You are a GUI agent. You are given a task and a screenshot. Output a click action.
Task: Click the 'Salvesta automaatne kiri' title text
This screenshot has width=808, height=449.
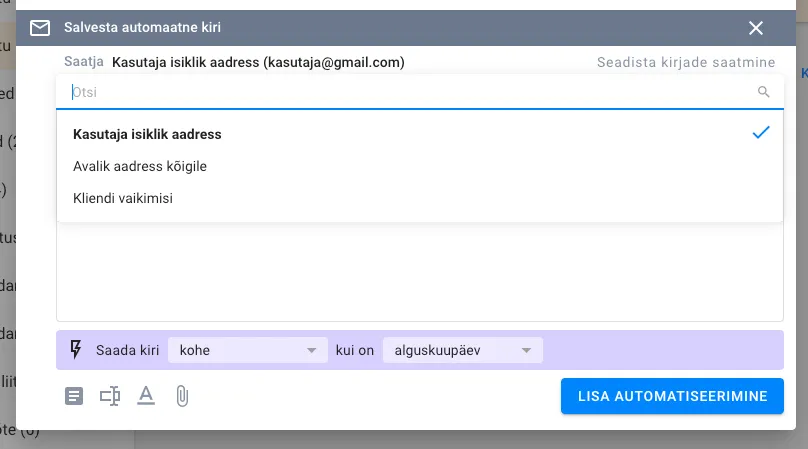(142, 28)
